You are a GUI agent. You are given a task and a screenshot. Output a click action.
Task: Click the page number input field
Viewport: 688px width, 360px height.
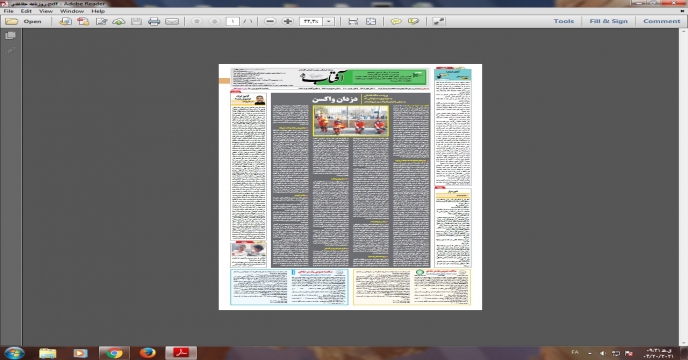pos(233,21)
